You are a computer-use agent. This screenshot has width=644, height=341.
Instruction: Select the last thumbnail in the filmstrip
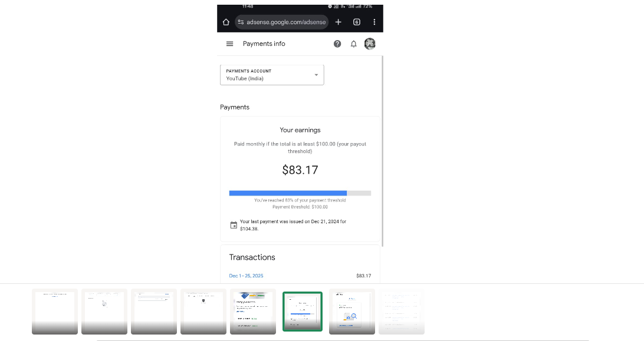(x=402, y=312)
